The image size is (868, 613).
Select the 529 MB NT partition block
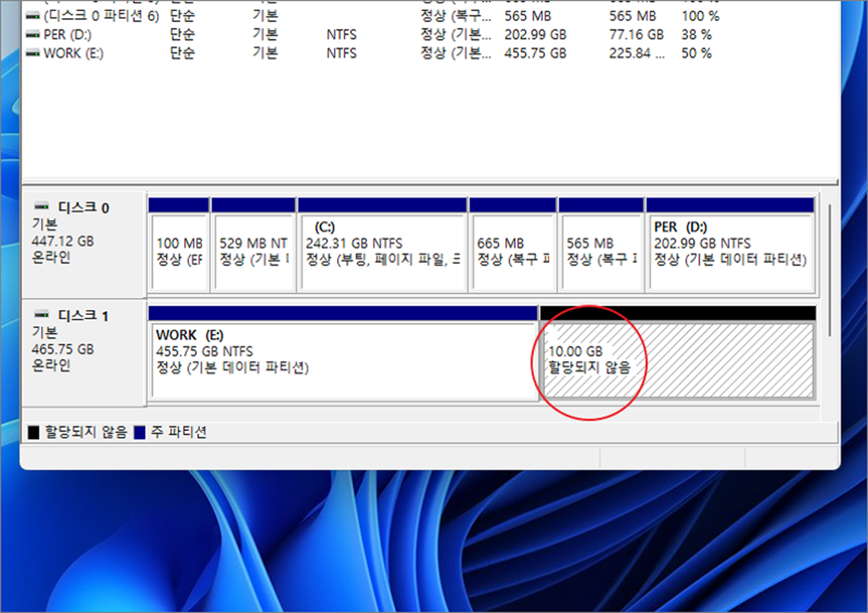(x=253, y=244)
